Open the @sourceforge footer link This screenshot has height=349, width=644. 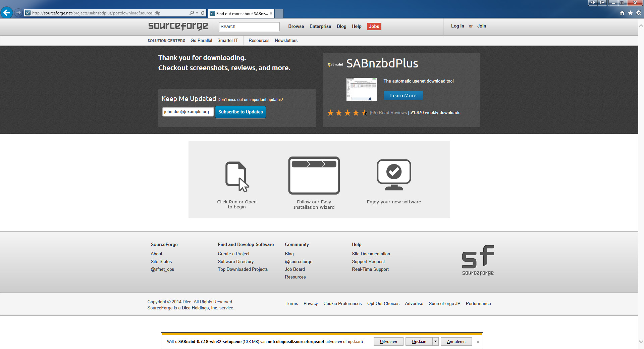299,261
